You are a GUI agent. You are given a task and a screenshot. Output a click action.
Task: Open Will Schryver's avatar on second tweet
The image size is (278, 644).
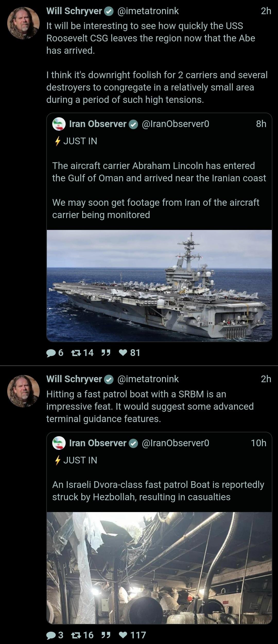23,391
